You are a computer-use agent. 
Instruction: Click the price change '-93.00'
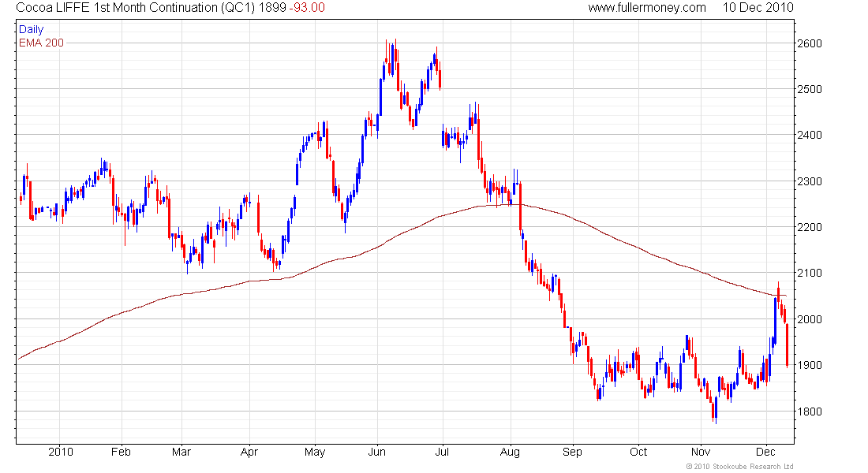click(307, 8)
